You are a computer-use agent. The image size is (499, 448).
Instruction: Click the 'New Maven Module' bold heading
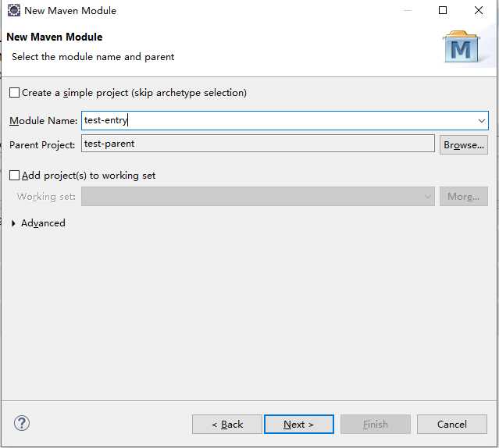click(x=55, y=37)
